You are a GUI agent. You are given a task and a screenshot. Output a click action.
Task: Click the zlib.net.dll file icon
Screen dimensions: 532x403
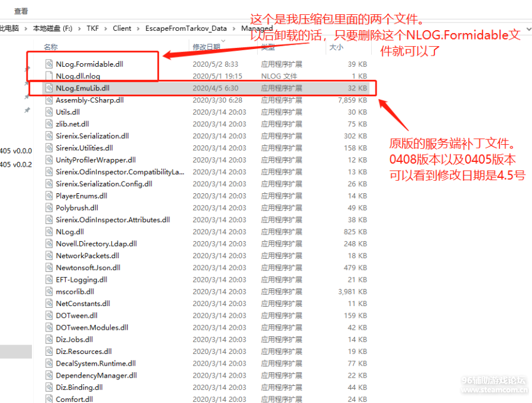click(50, 124)
